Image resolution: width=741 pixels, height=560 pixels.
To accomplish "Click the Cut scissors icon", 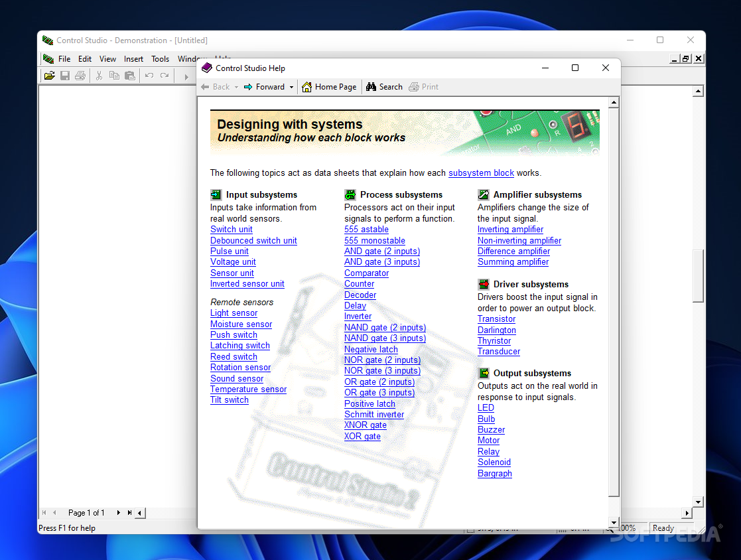I will (x=100, y=76).
